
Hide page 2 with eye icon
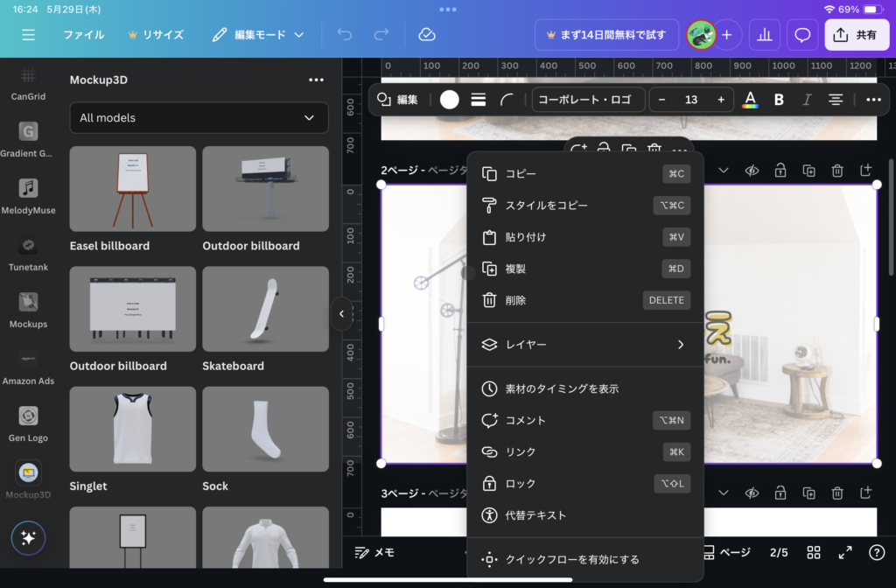coord(752,171)
